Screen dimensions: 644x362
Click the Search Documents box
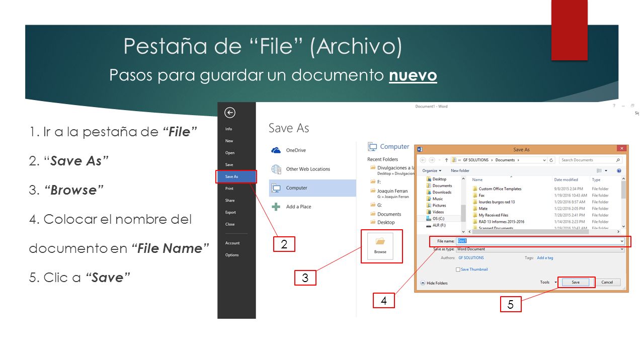tap(591, 160)
